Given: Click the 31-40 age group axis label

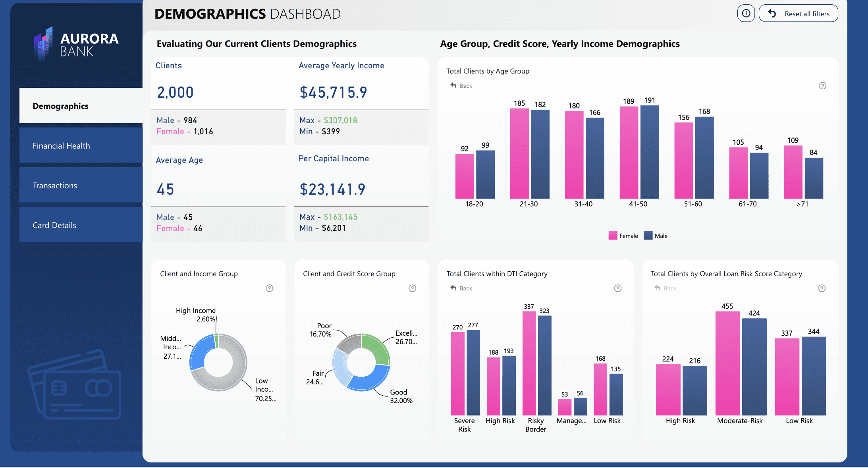Looking at the screenshot, I should [x=583, y=204].
